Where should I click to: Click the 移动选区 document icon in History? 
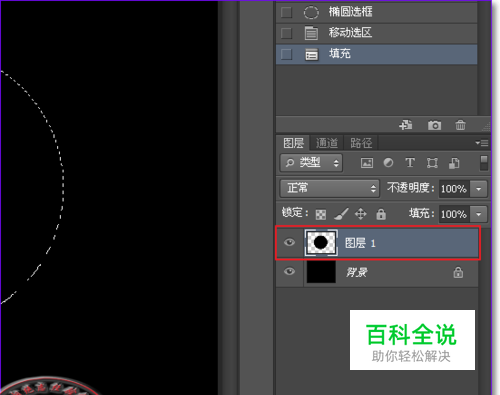[311, 33]
